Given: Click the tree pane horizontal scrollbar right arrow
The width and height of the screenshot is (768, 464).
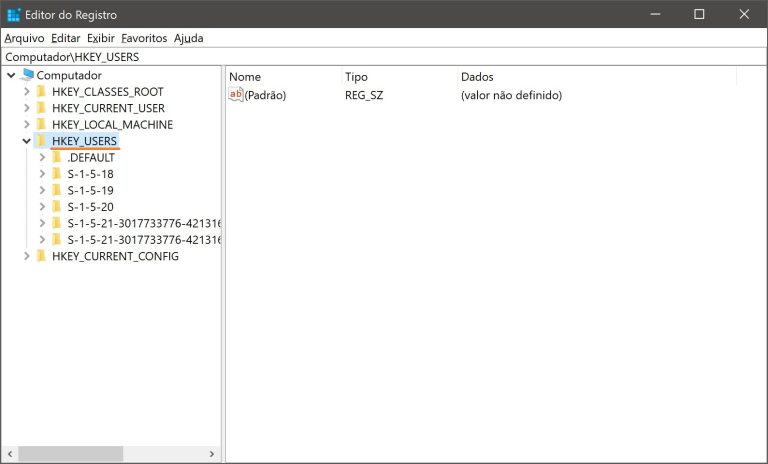Looking at the screenshot, I should (x=212, y=454).
